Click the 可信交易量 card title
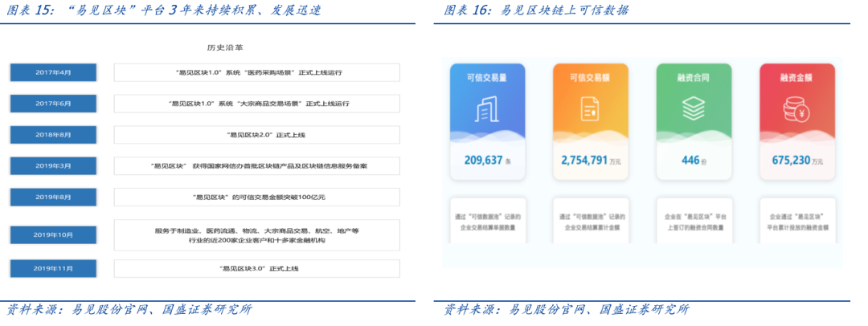The width and height of the screenshot is (868, 326). click(x=487, y=78)
